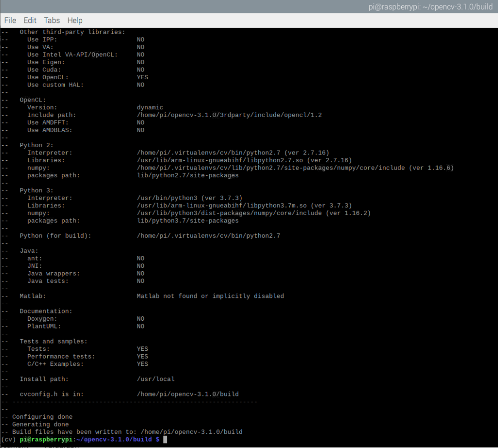The image size is (498, 448).
Task: Click the 'pi@raspberrypi' prompt text
Action: pyautogui.click(x=46, y=440)
